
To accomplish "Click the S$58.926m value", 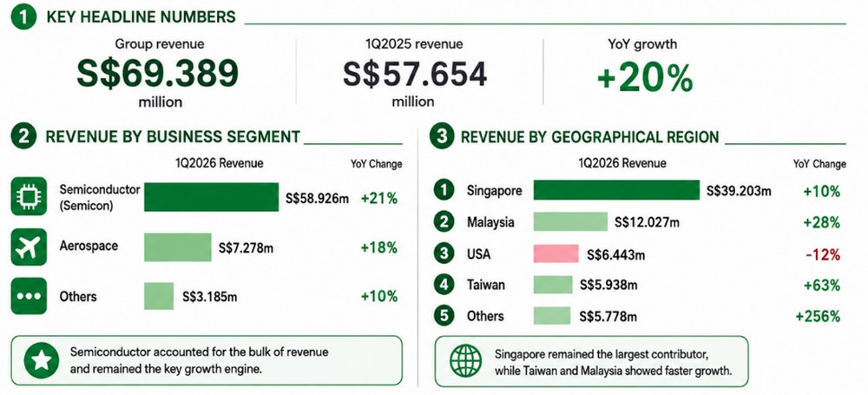I will pos(317,198).
